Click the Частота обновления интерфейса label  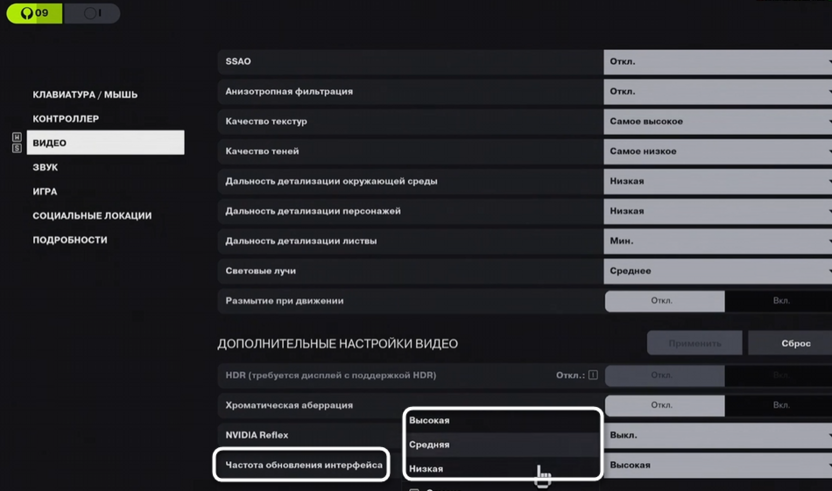[x=304, y=465]
